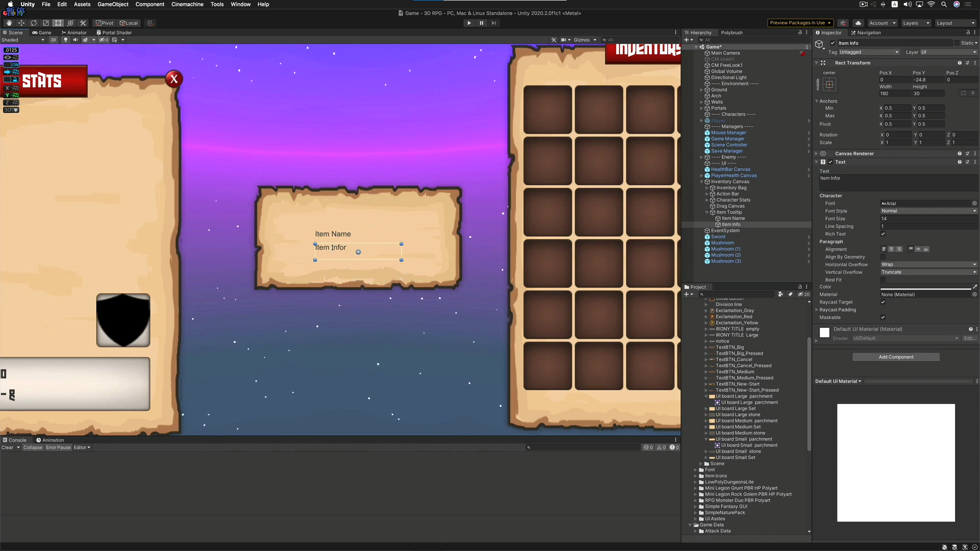Disable the Rich Text checkbox

[x=883, y=234]
